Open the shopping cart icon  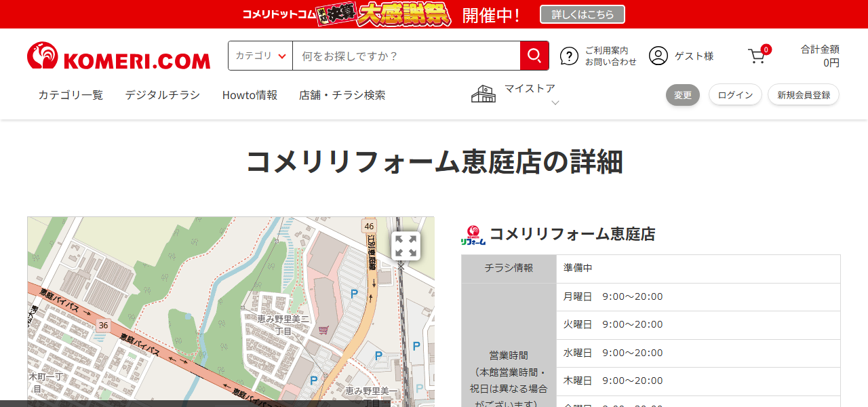(756, 56)
